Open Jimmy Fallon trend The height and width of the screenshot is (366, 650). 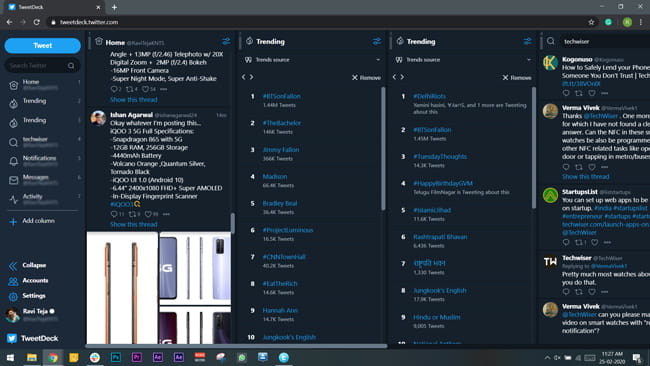tap(281, 150)
